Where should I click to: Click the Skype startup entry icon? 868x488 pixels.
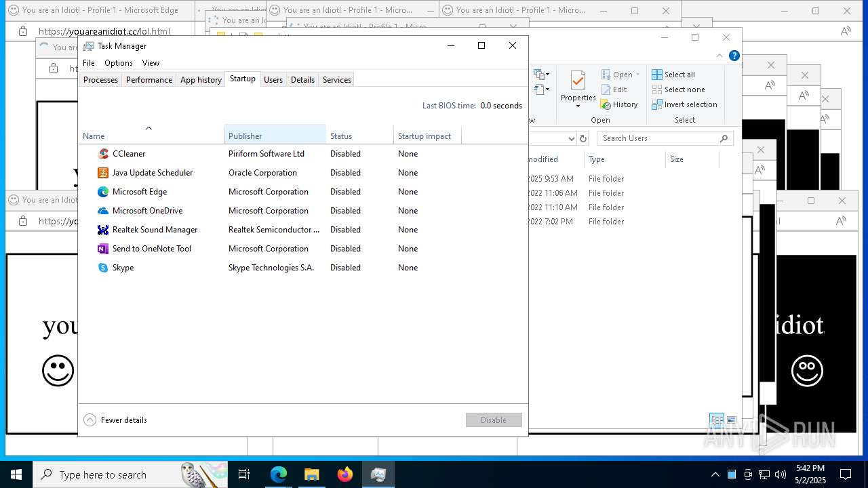point(103,268)
